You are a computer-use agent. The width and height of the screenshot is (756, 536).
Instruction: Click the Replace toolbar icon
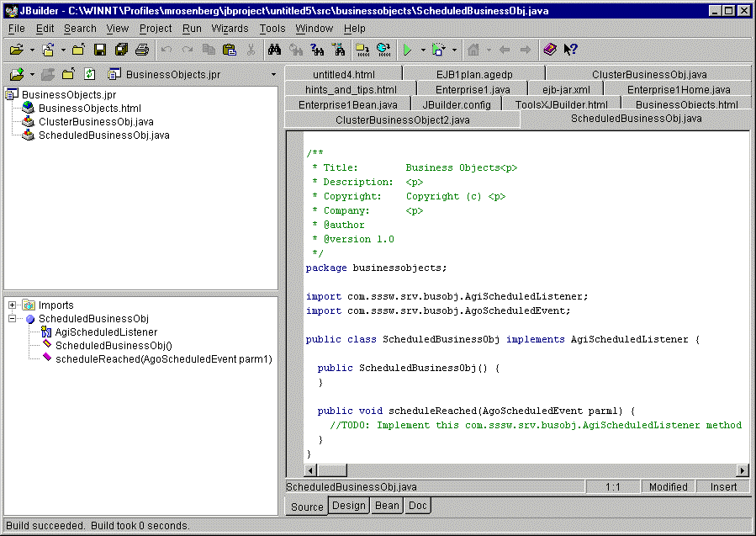295,50
